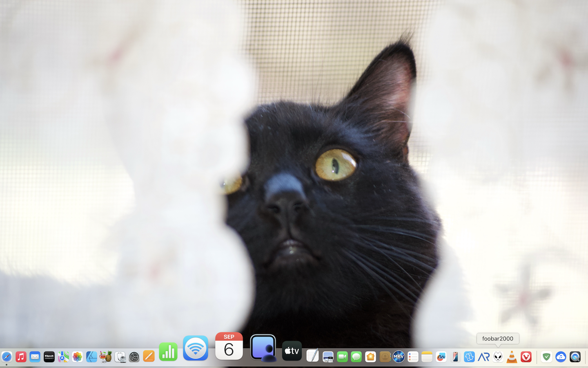
Task: Open Calendar showing SEP 6
Action: click(x=229, y=346)
